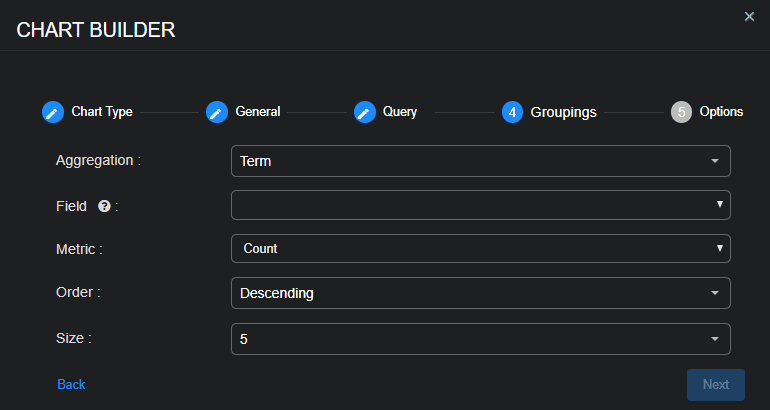Go to the Chart Type step label
This screenshot has height=410, width=770.
[102, 112]
